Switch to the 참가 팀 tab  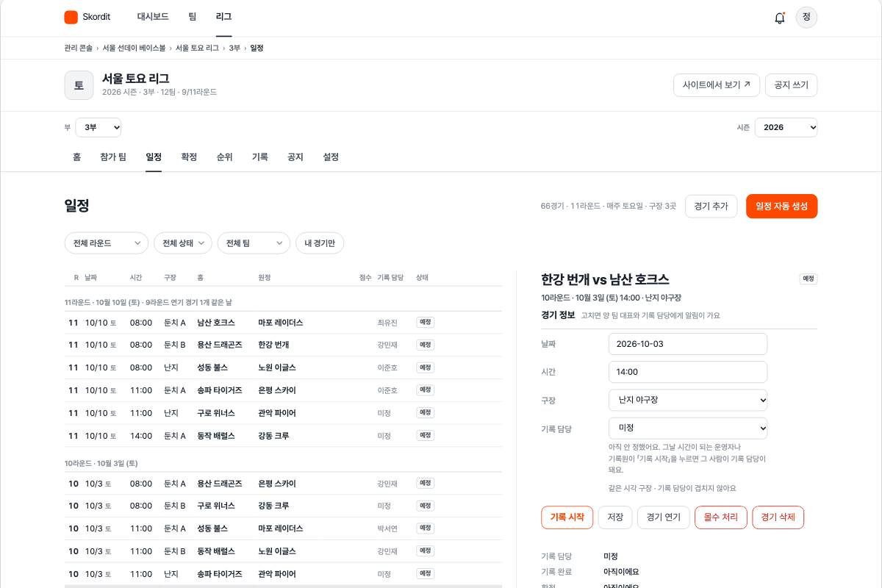click(113, 157)
